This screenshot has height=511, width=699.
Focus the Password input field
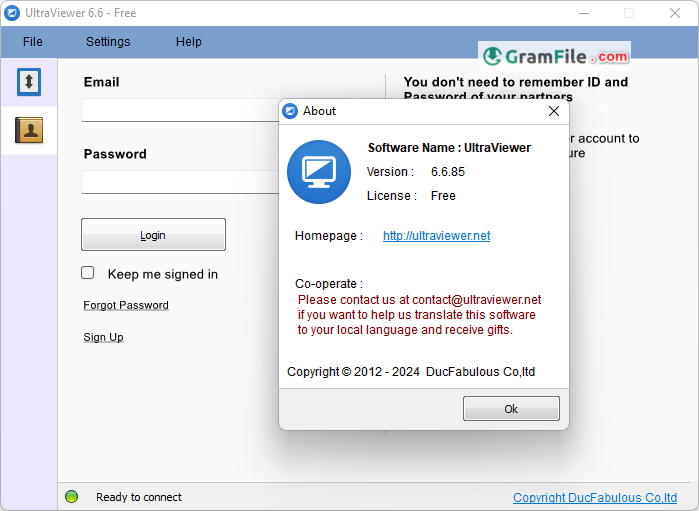tap(180, 182)
